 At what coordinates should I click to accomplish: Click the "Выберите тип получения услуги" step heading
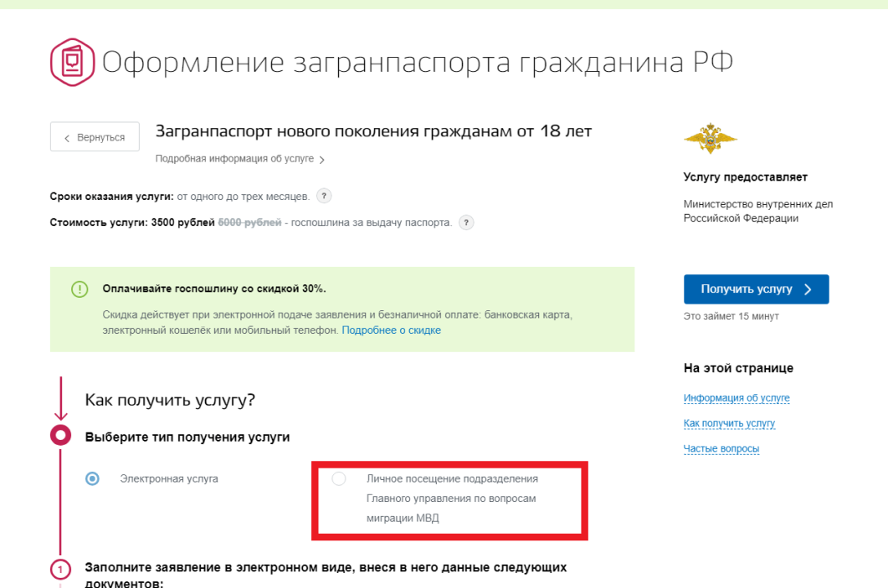[187, 437]
